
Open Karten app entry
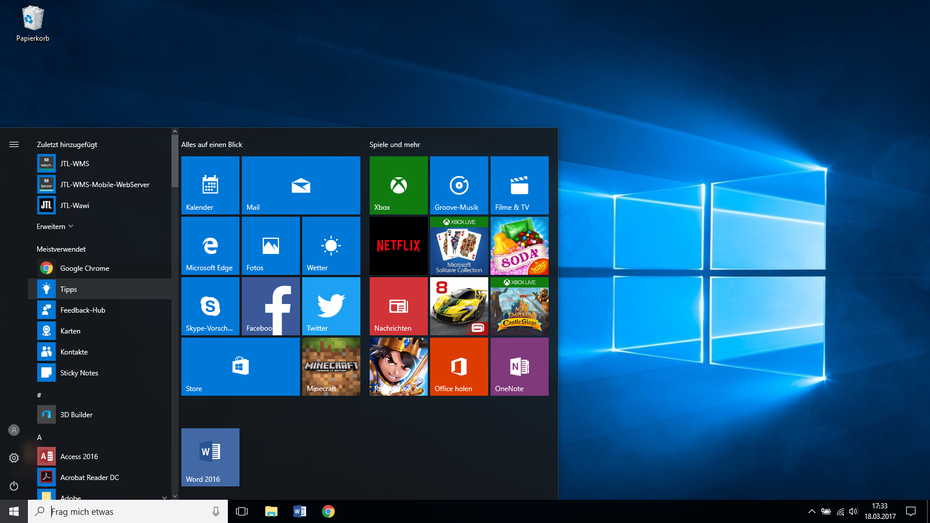tap(100, 331)
